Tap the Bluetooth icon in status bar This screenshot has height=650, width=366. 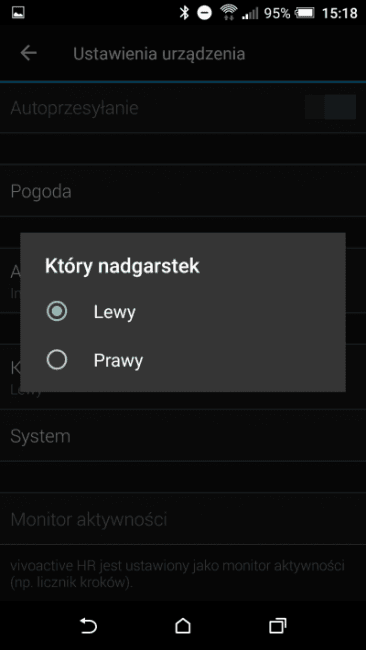184,13
